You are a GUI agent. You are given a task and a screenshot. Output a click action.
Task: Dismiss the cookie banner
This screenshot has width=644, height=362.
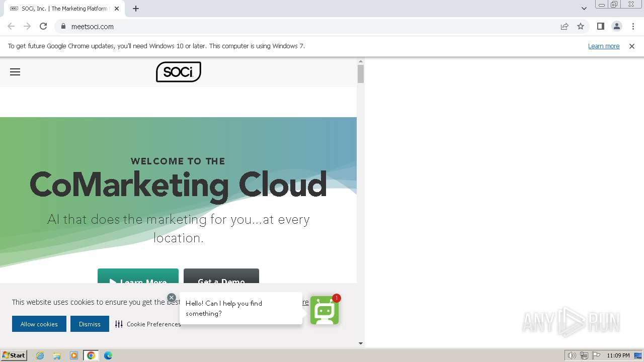click(x=90, y=324)
